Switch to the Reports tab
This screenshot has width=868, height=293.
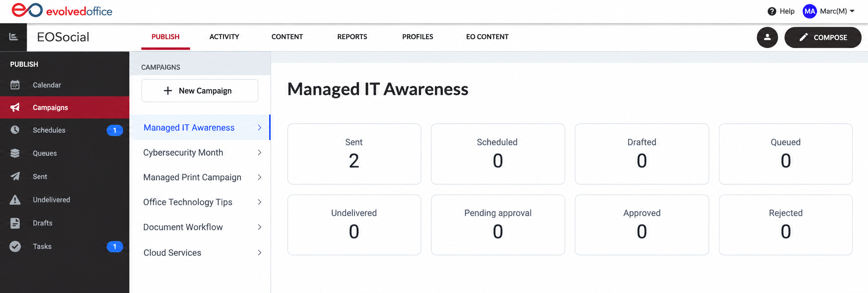click(352, 37)
